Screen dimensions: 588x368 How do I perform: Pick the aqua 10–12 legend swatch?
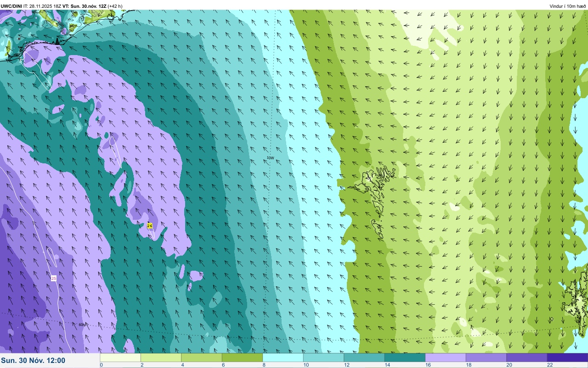pos(323,357)
